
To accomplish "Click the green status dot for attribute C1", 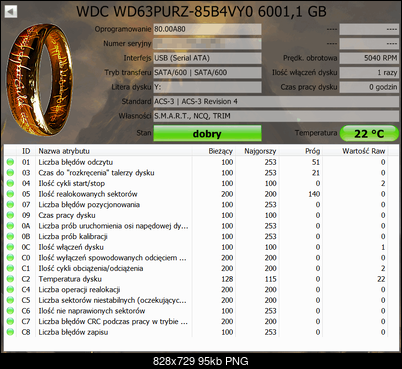I will [10, 268].
